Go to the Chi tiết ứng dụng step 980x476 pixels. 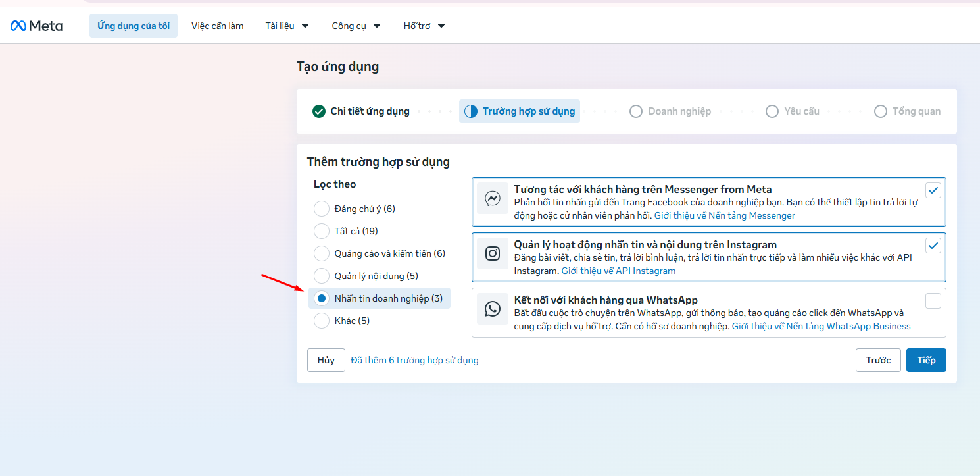[361, 111]
